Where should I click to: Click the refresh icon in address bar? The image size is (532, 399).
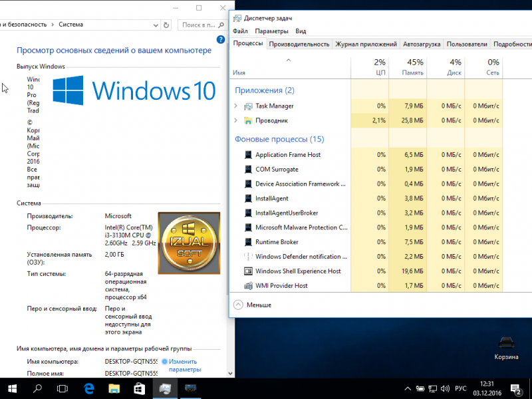[166, 25]
